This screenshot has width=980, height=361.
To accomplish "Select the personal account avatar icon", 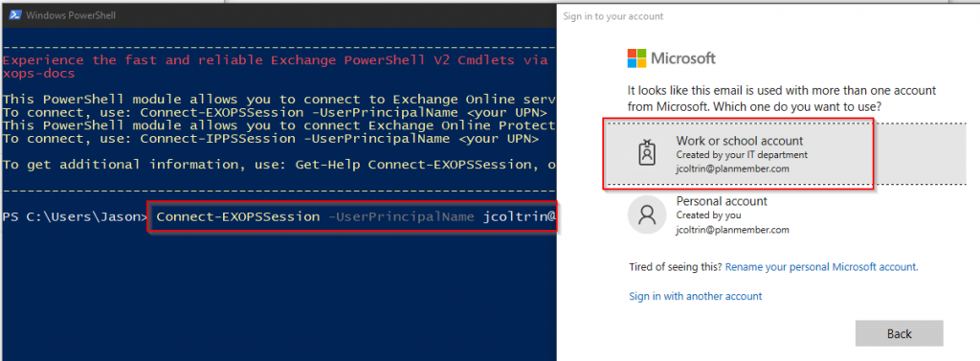I will click(x=648, y=215).
